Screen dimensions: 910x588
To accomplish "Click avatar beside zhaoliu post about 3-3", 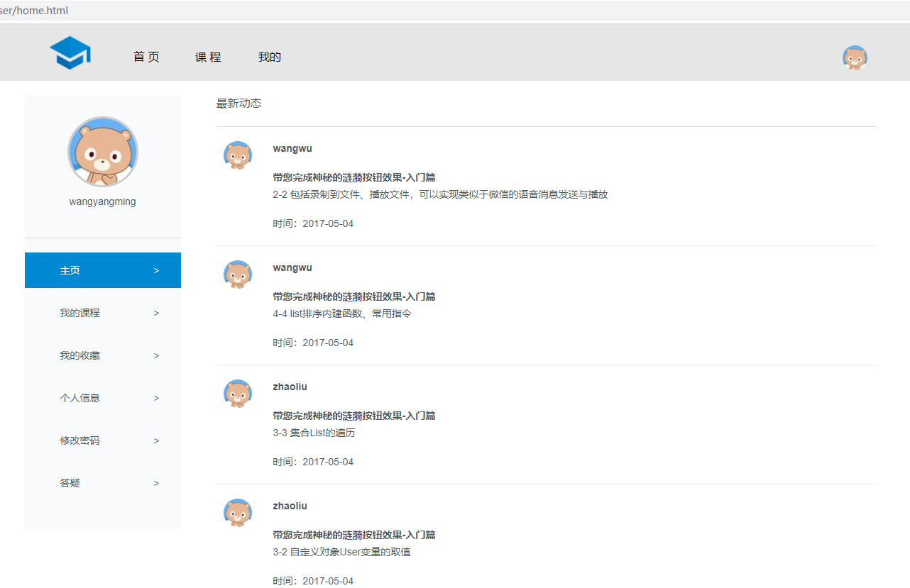I will tap(238, 394).
